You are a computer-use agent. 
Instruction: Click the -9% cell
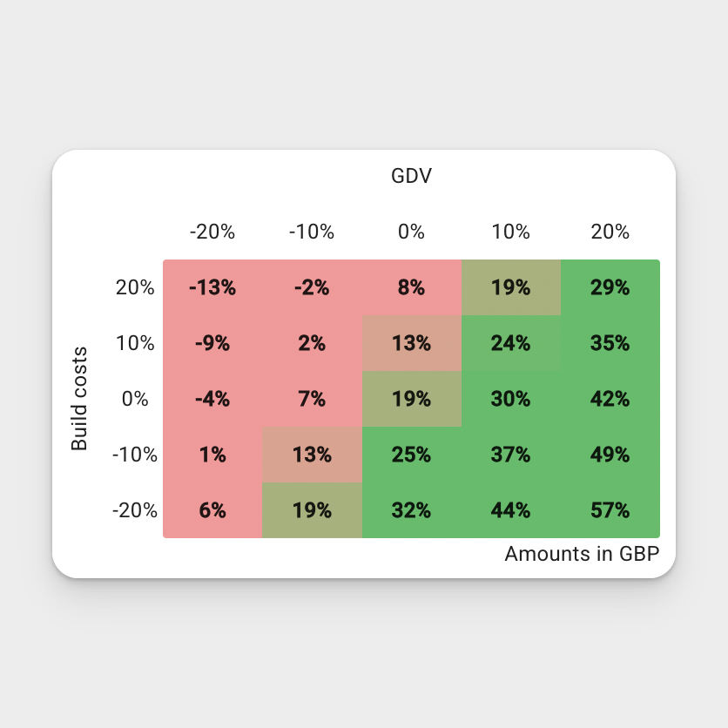coord(212,343)
